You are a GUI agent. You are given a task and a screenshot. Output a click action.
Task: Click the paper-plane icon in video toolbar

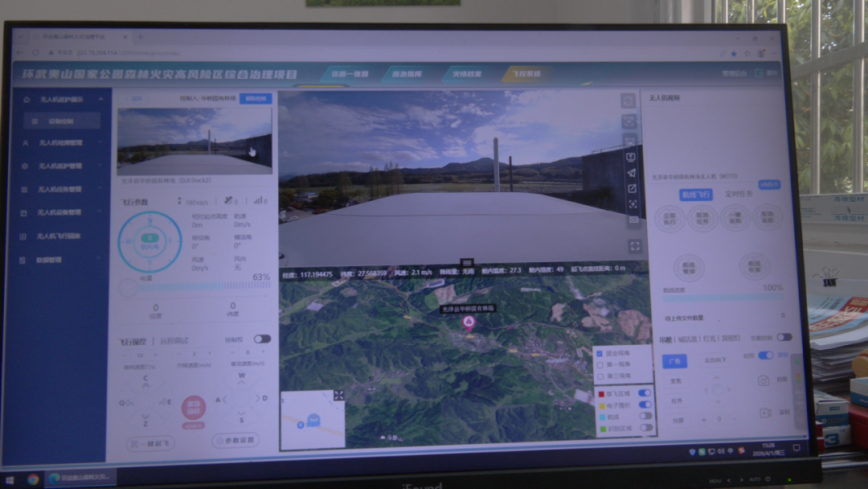click(632, 173)
